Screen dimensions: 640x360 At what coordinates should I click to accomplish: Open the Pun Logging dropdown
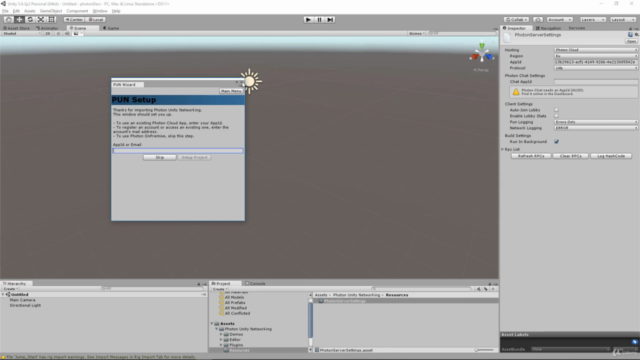click(596, 122)
